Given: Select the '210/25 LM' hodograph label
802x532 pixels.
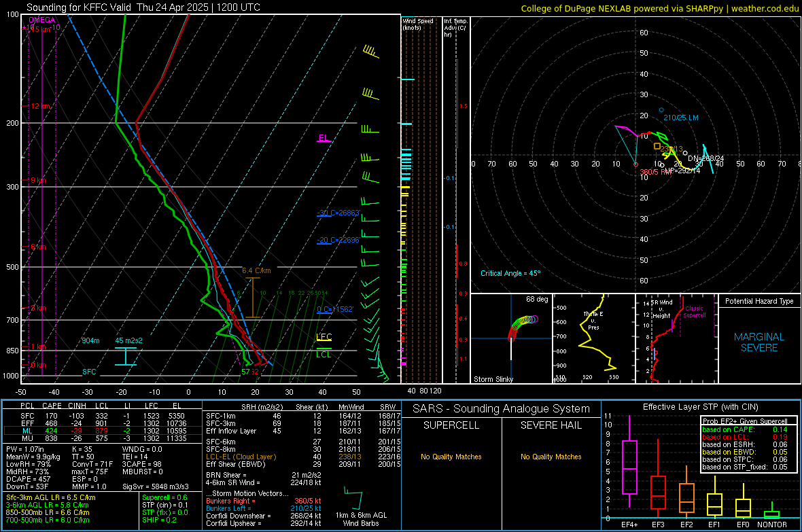Looking at the screenshot, I should point(681,118).
